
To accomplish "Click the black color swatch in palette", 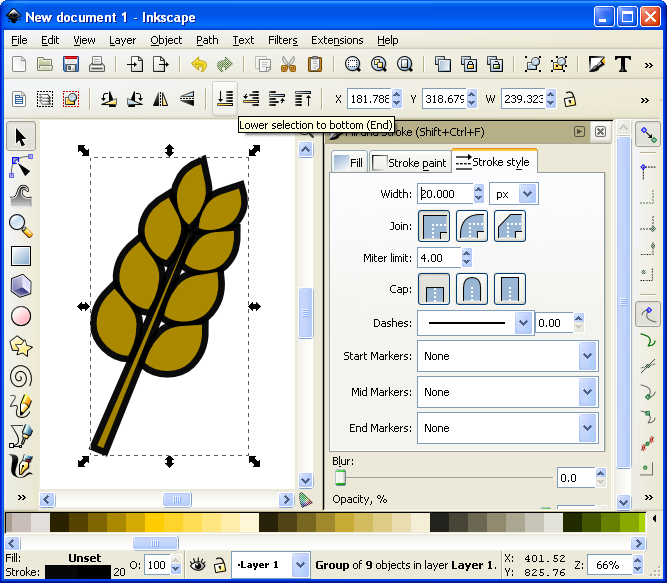I will click(438, 522).
